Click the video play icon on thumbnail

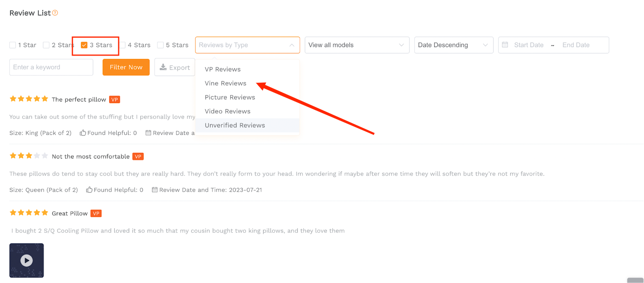pos(27,260)
